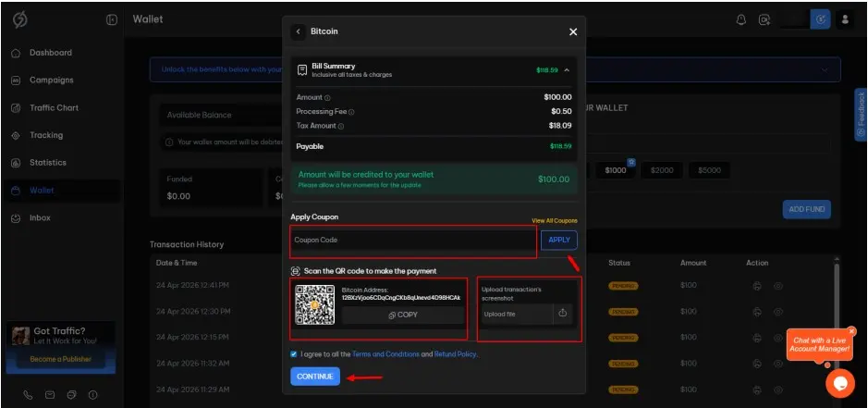Viewport: 868px width, 408px height.
Task: Open the Statistics page
Action: [48, 163]
